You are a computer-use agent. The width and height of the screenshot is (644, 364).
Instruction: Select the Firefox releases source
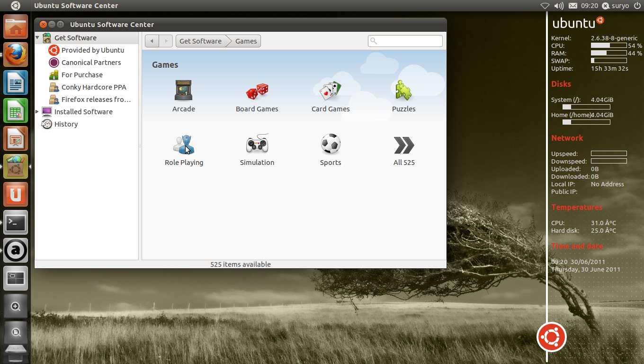96,100
